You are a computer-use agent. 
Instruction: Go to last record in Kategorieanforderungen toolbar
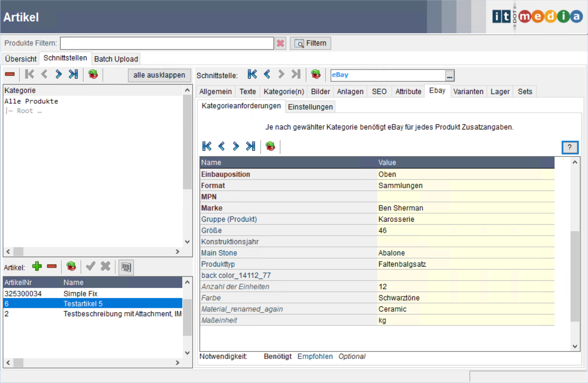[251, 147]
